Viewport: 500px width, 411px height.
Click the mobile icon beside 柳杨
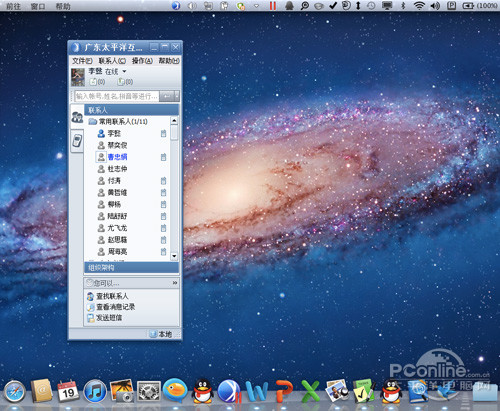[163, 204]
